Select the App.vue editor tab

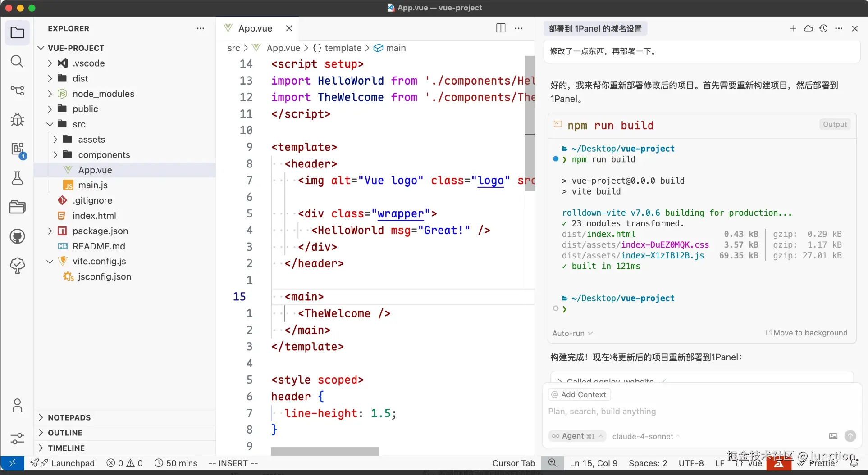(x=258, y=28)
